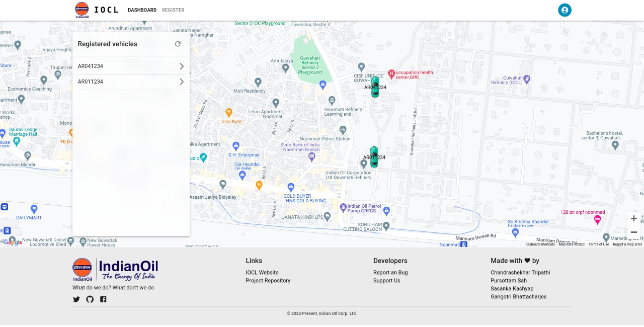644x327 pixels.
Task: Click the S.H. Enterprise map pin
Action: click(x=235, y=146)
